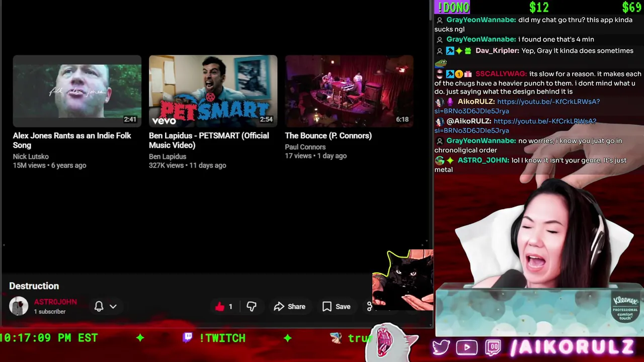Save the video to a playlist
644x362 pixels.
click(337, 307)
